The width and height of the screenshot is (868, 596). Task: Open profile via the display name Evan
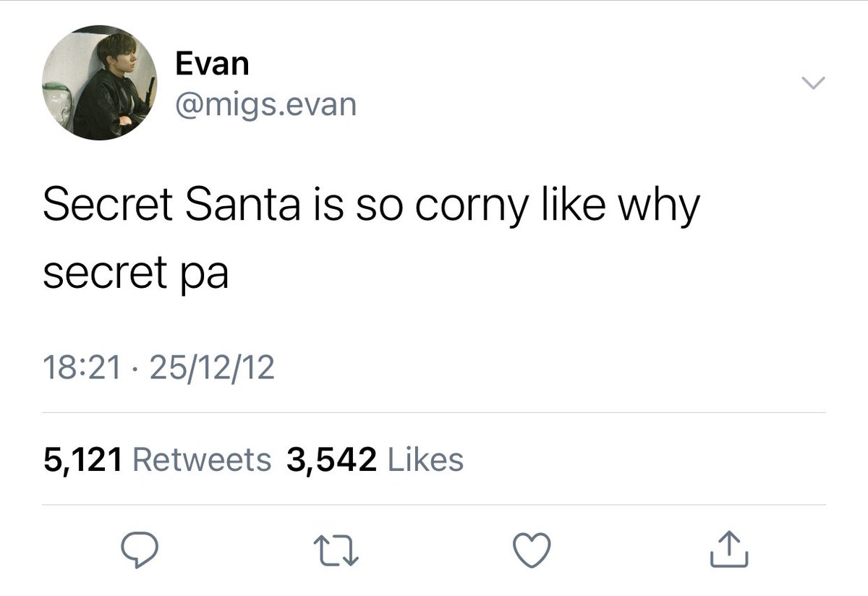tap(212, 64)
